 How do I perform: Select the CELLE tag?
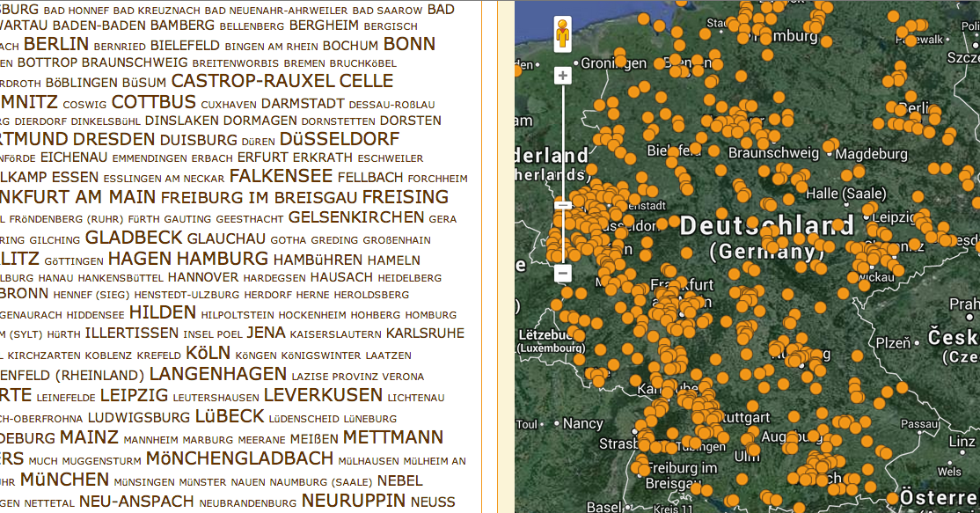(366, 81)
